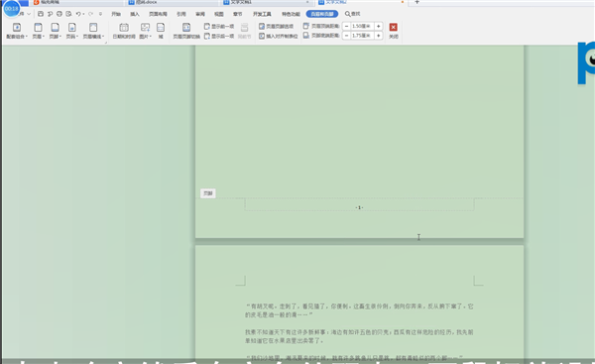Open the 页面布局 ribbon tab
Viewport: 595px width, 364px height.
(158, 14)
